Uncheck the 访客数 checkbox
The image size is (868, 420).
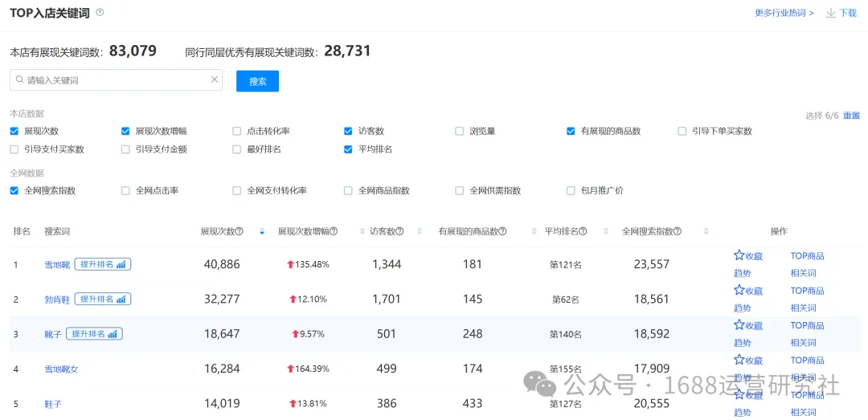pyautogui.click(x=348, y=131)
